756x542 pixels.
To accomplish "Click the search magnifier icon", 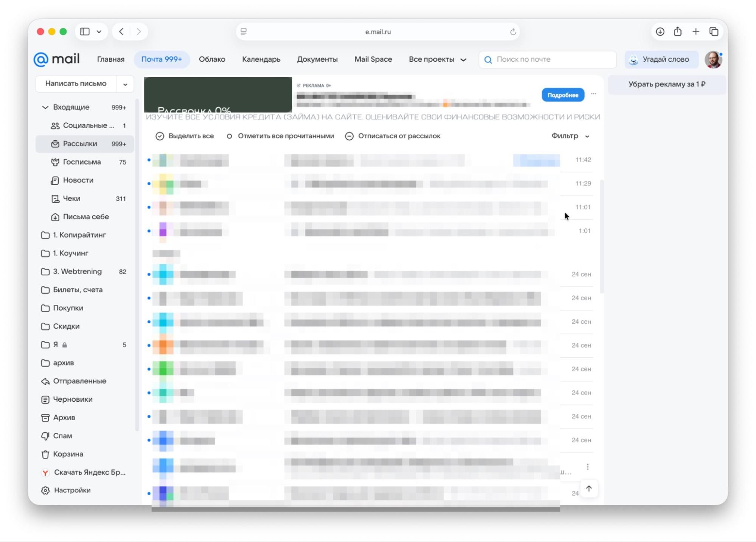I will coord(488,60).
